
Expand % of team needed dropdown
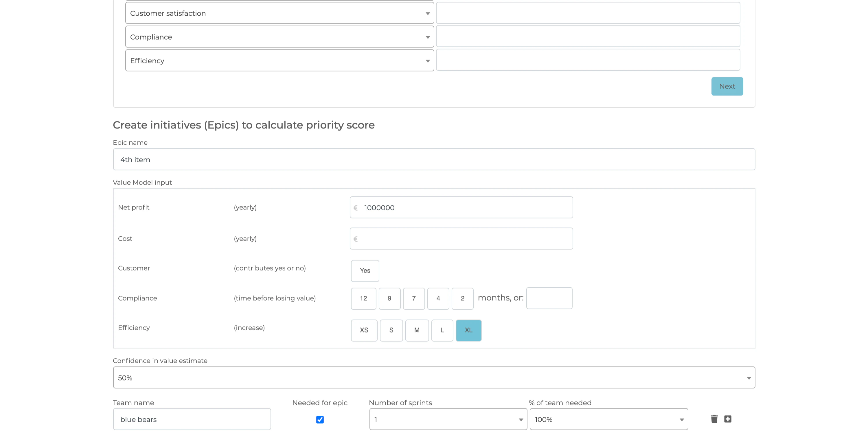pos(608,420)
